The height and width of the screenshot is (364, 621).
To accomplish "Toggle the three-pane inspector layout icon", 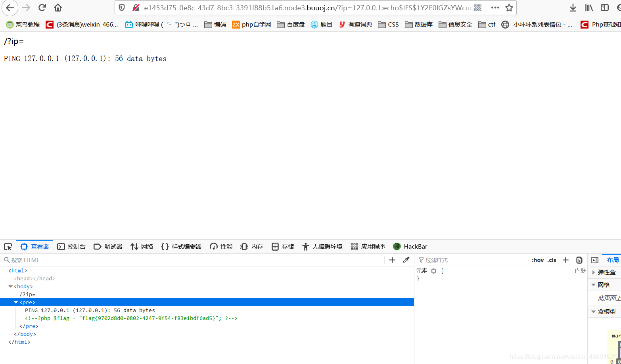I will coord(595,260).
